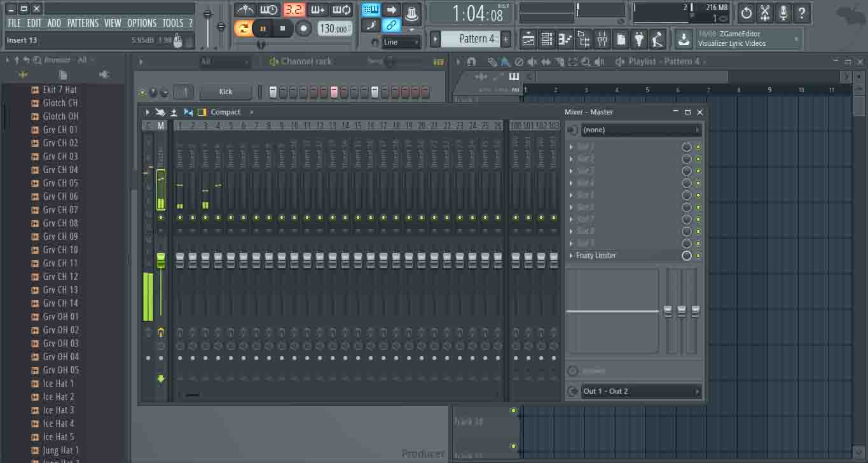Open the TOOLS menu
The width and height of the screenshot is (868, 463).
[172, 23]
